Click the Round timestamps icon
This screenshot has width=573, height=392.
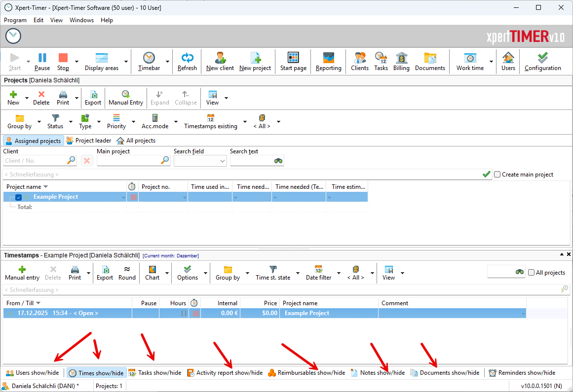[x=127, y=270]
